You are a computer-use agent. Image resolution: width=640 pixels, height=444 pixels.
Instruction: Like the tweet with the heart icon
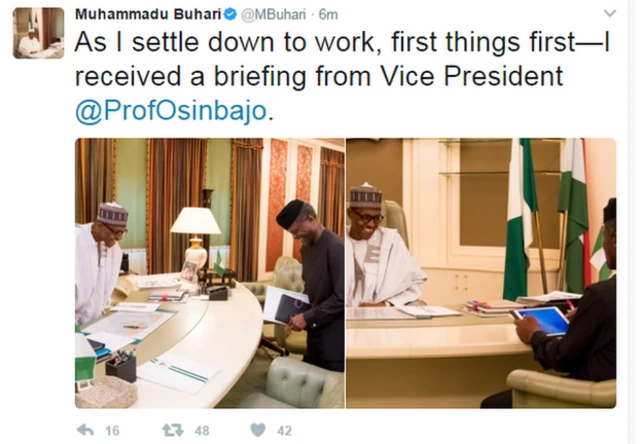pyautogui.click(x=257, y=430)
